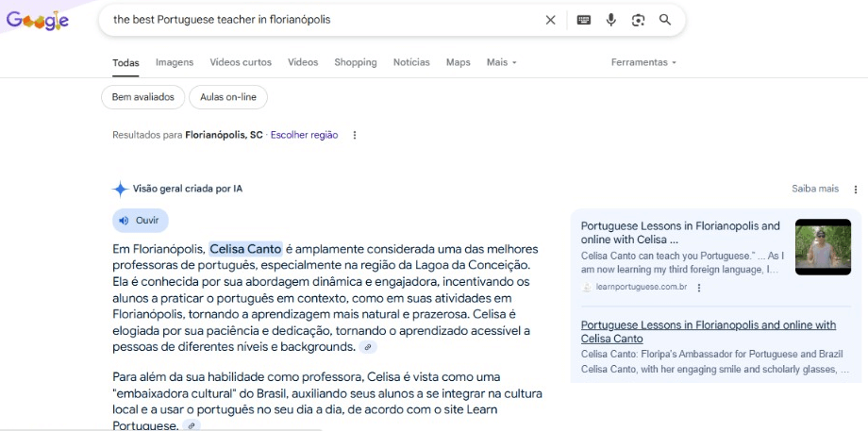868x431 pixels.
Task: Switch to the Imagens tab
Action: click(x=175, y=62)
